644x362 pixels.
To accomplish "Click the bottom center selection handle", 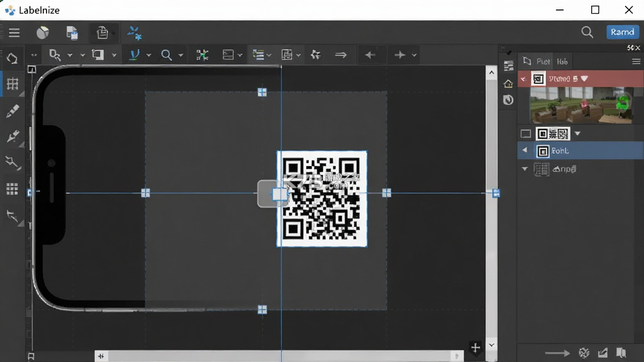I will (262, 309).
